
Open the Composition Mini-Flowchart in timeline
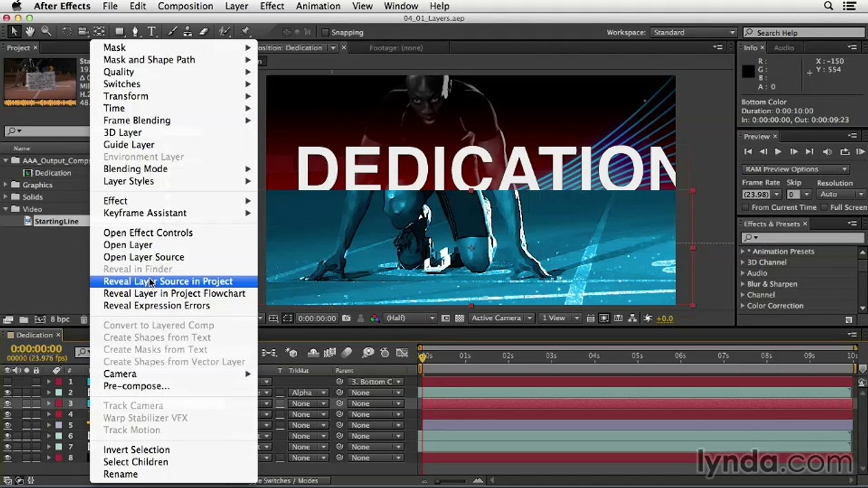tap(269, 352)
